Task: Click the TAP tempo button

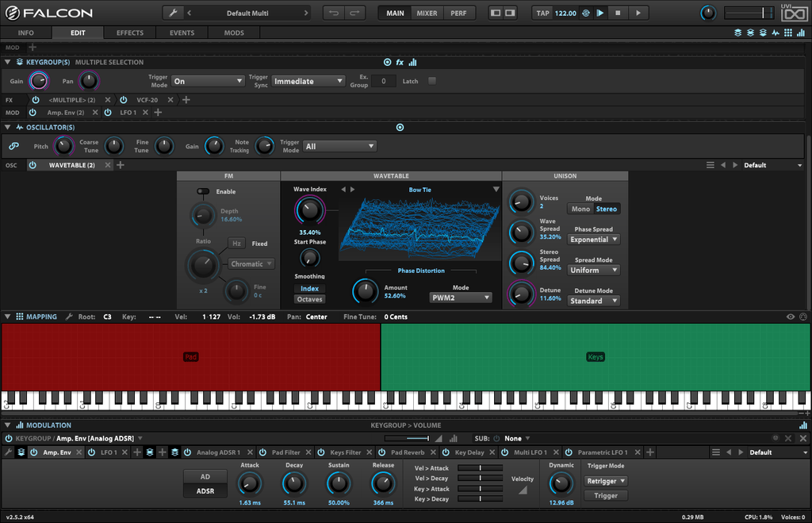Action: 542,13
